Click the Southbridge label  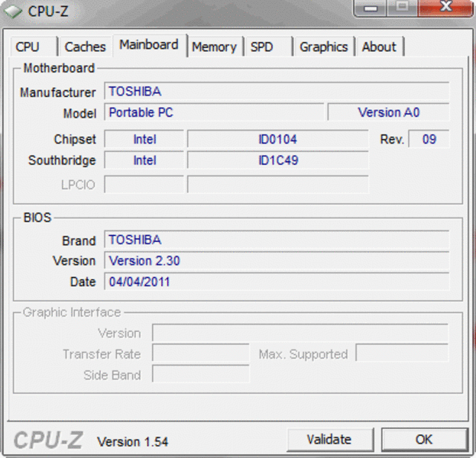coord(62,160)
